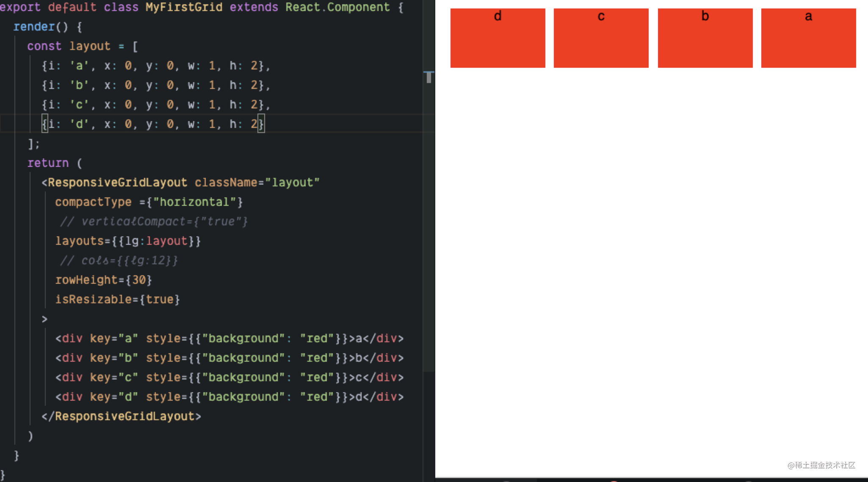Select the grid item labeled b

coord(704,37)
